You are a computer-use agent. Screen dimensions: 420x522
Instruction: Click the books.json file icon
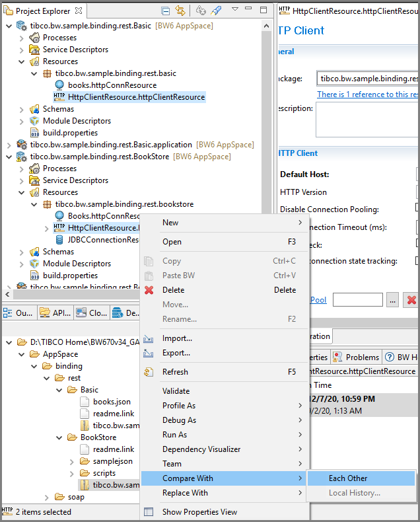point(85,402)
